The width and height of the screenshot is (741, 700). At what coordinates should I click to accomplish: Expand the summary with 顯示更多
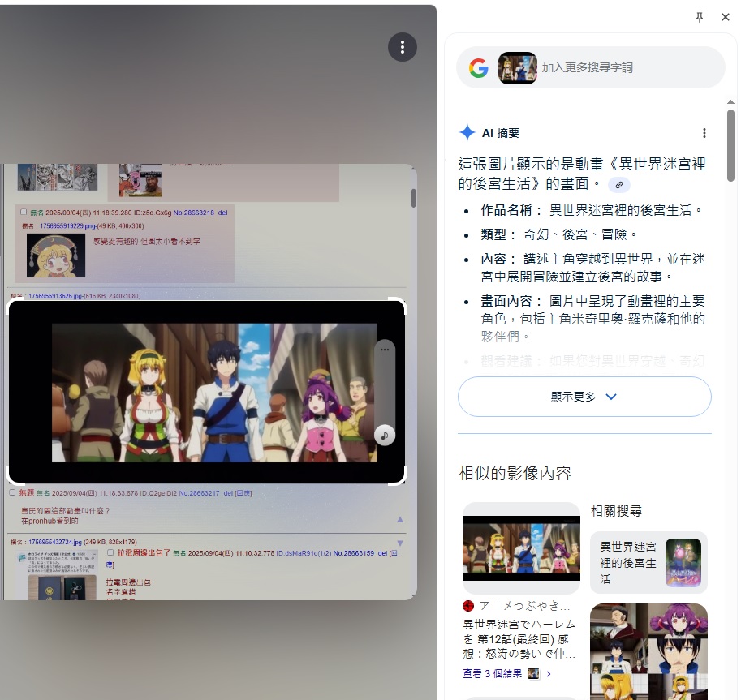[584, 397]
